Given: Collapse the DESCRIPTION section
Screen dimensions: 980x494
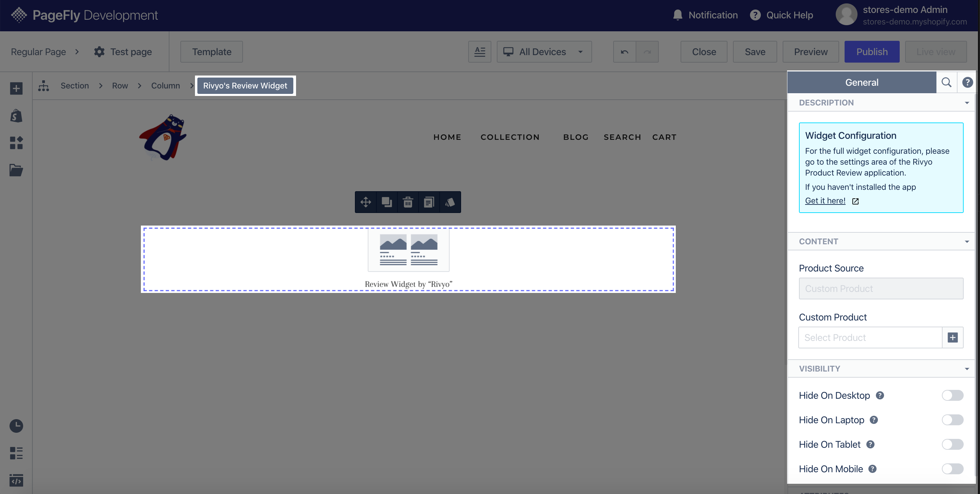Looking at the screenshot, I should pos(881,103).
